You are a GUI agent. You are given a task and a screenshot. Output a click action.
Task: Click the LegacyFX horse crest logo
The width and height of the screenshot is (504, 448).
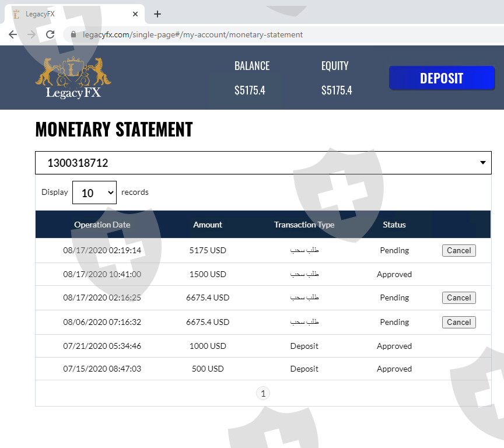(73, 77)
